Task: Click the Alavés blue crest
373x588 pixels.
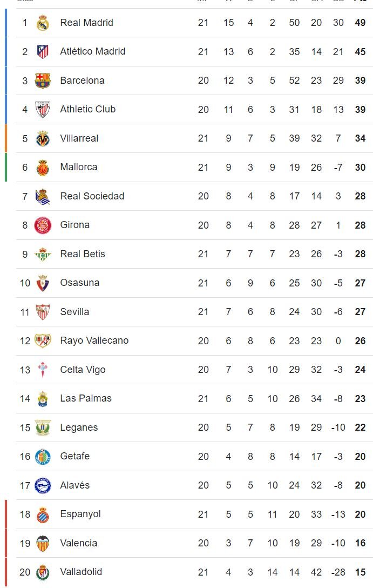Action: (43, 485)
